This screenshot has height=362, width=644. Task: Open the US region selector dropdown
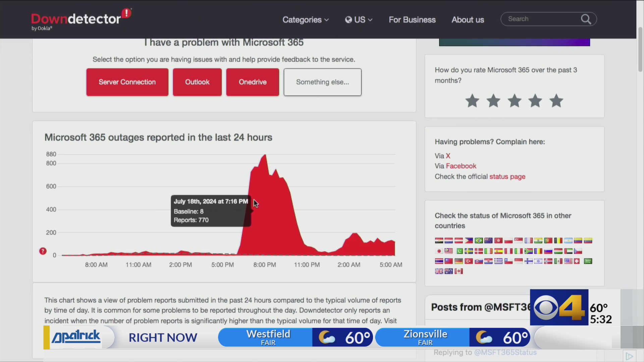[358, 19]
